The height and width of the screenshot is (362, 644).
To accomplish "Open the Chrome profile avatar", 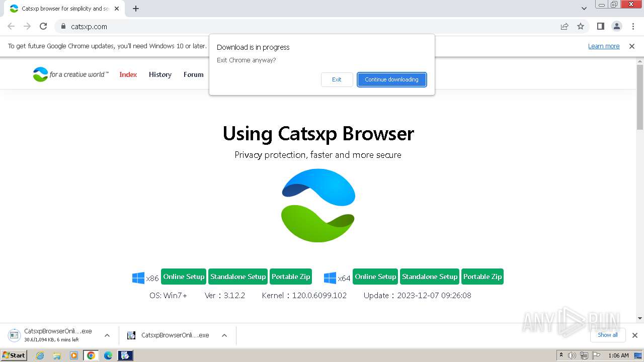I will (x=617, y=26).
